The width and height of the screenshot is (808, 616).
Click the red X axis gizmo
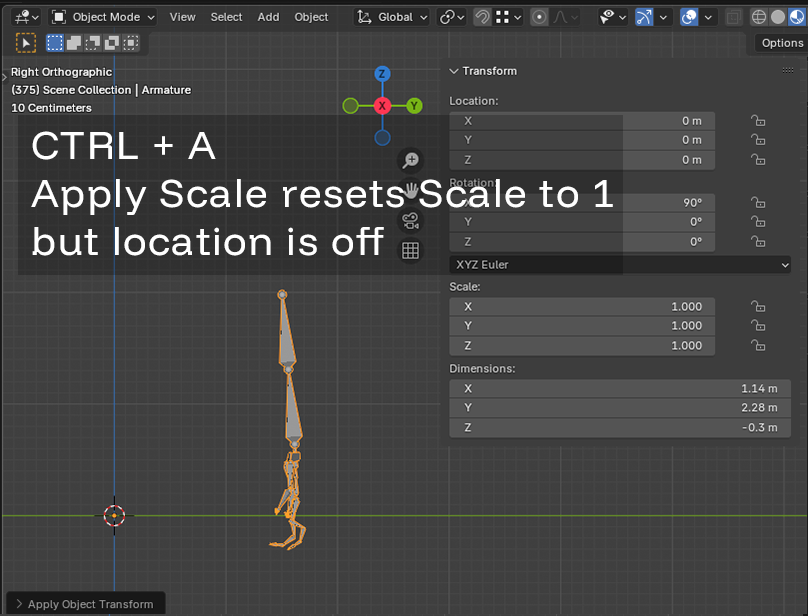(x=382, y=106)
